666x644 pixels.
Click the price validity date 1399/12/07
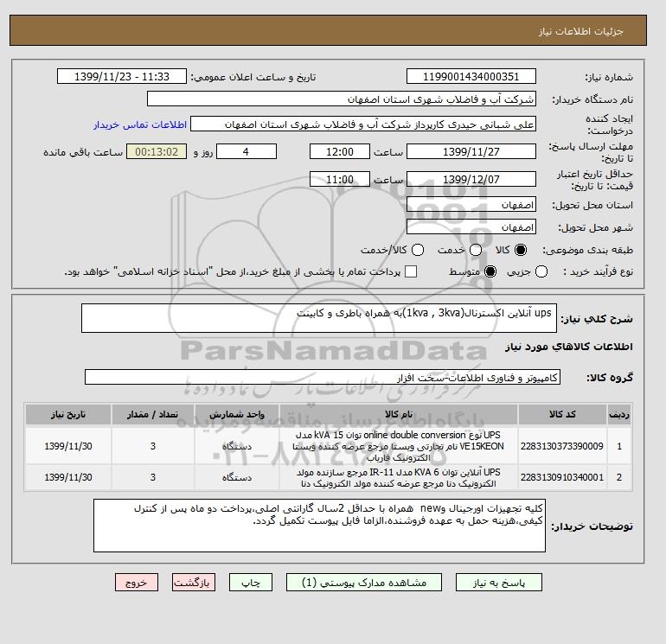(471, 179)
